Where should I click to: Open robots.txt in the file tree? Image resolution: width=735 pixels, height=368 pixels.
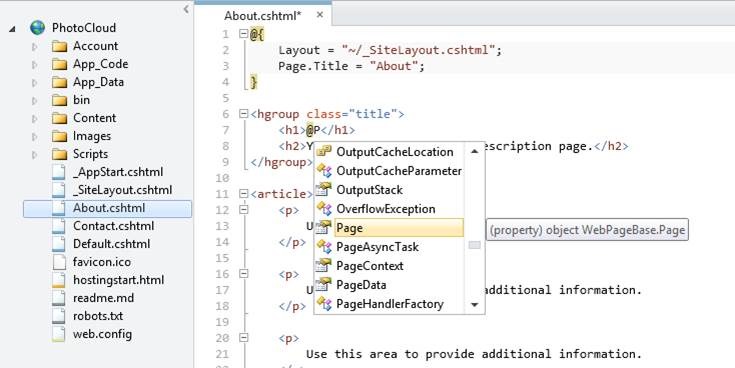(98, 316)
